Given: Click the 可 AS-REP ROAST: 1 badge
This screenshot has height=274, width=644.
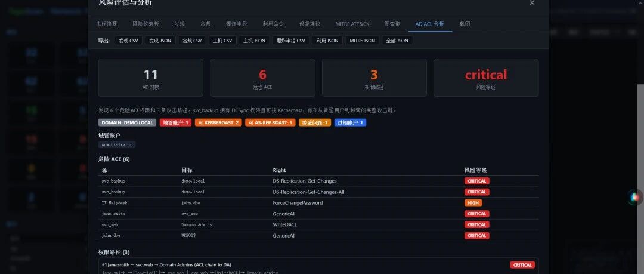Looking at the screenshot, I should point(270,122).
